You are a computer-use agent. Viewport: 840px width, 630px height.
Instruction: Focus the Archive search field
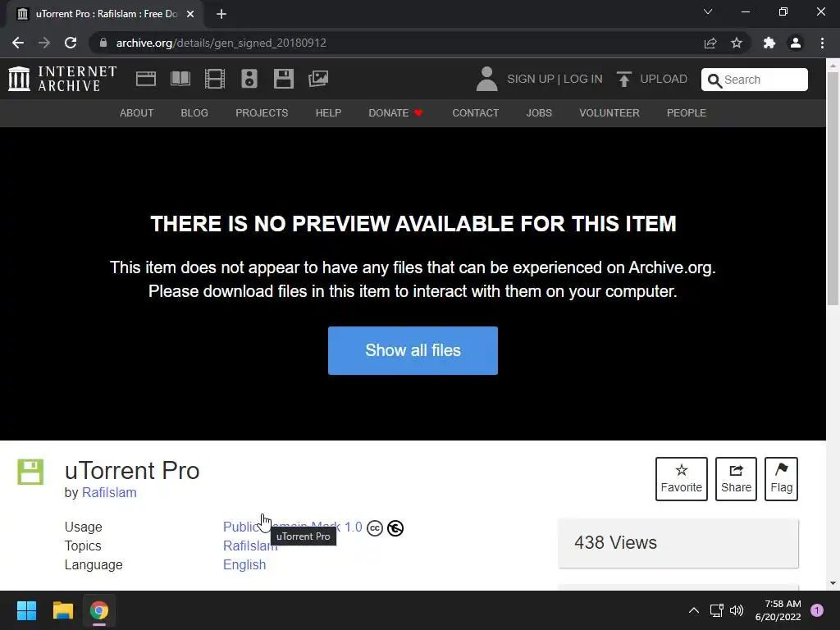pos(755,80)
